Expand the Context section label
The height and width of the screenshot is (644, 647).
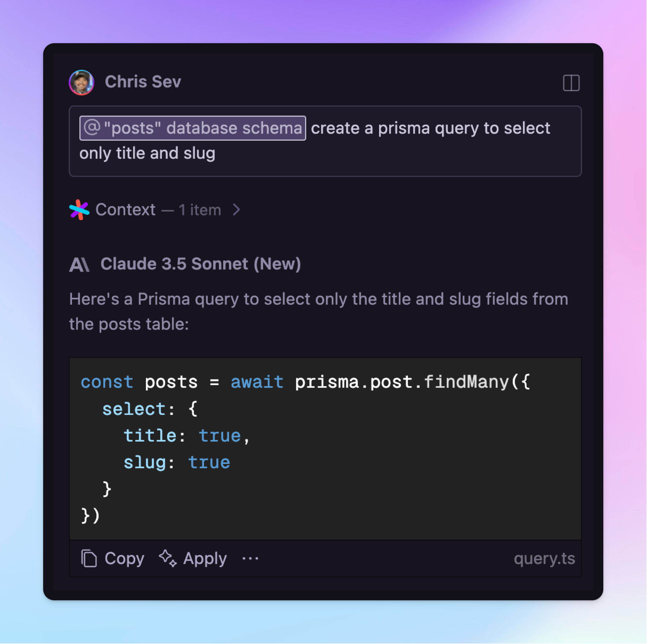(x=125, y=210)
